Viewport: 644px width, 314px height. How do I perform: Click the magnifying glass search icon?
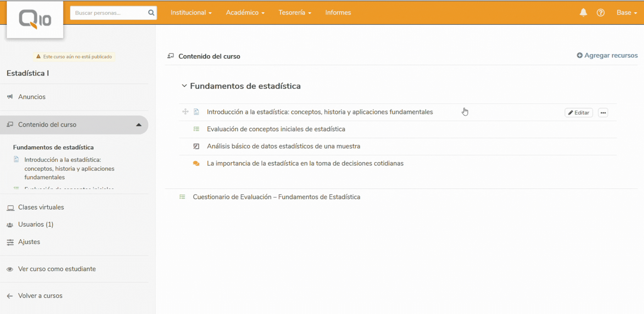pyautogui.click(x=151, y=13)
